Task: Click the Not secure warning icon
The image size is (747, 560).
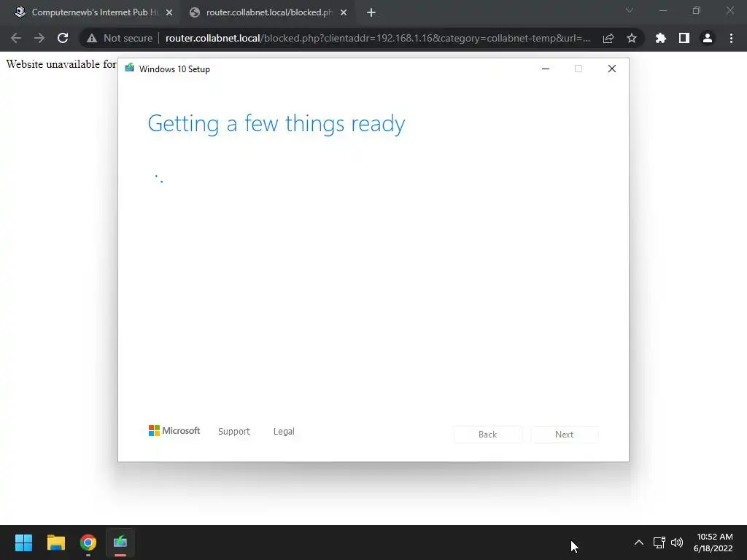Action: pos(92,38)
